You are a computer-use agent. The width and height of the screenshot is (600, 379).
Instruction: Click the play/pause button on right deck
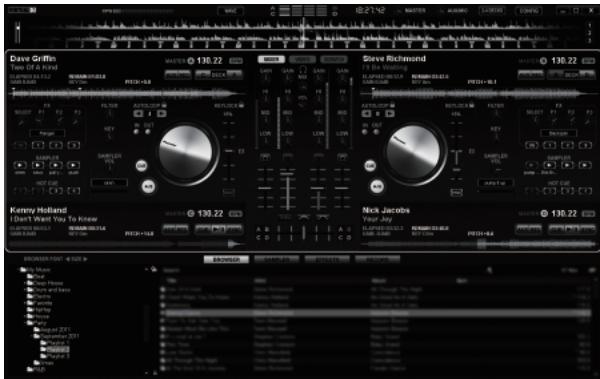(377, 186)
